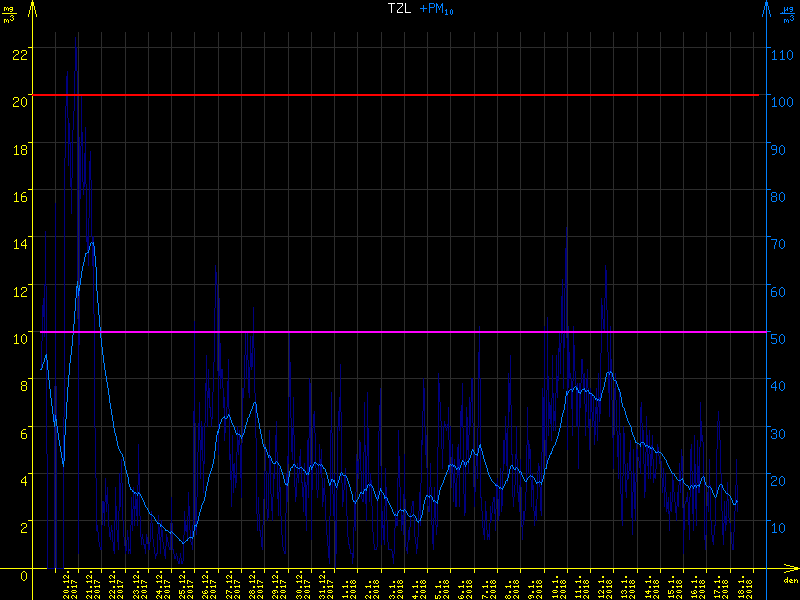Click the blue right axis arrowhead

766,8
